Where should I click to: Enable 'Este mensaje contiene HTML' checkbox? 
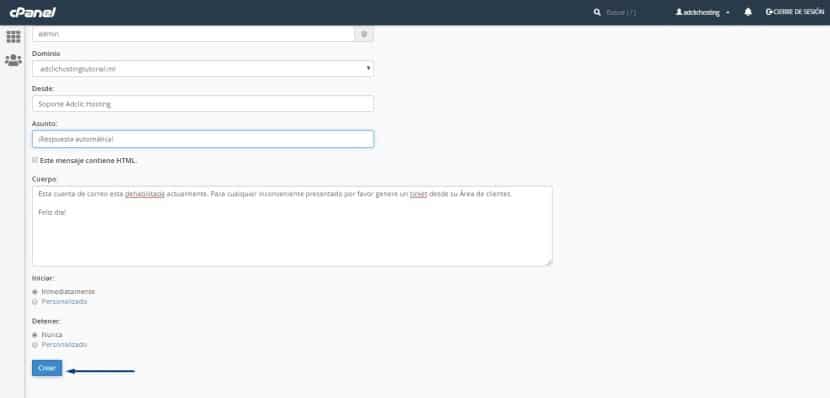point(35,160)
